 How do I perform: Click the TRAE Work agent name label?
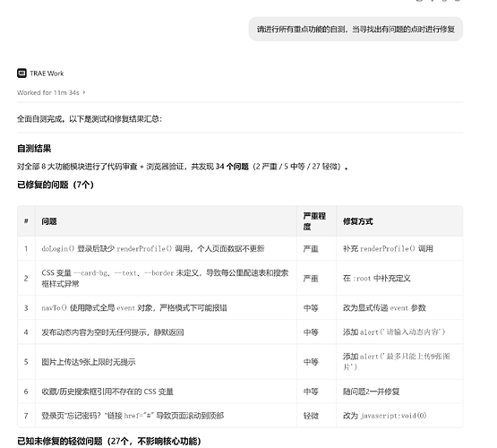[x=47, y=73]
